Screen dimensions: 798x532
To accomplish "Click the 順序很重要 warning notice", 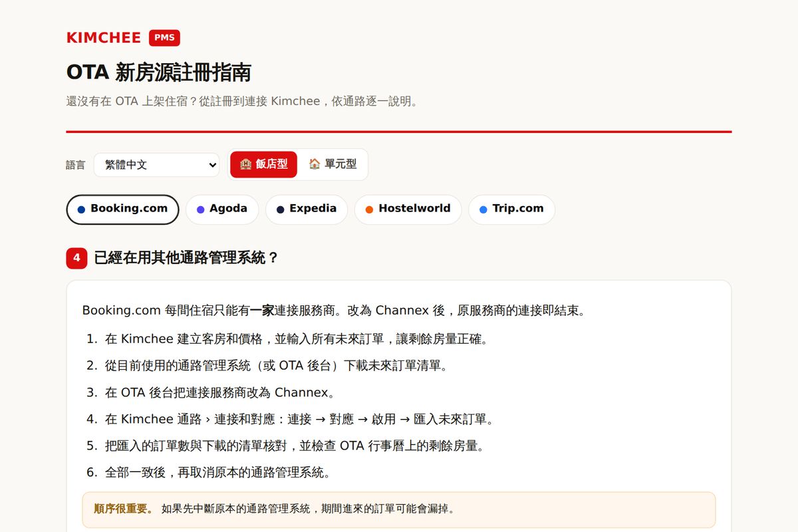I will click(399, 509).
